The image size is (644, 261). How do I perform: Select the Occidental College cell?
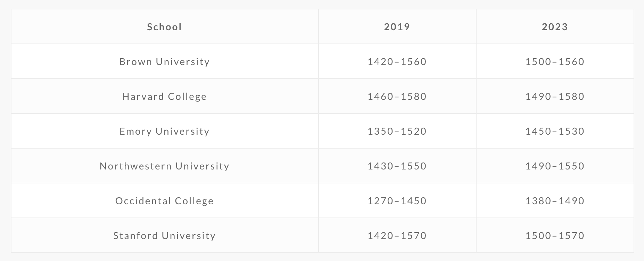(164, 201)
